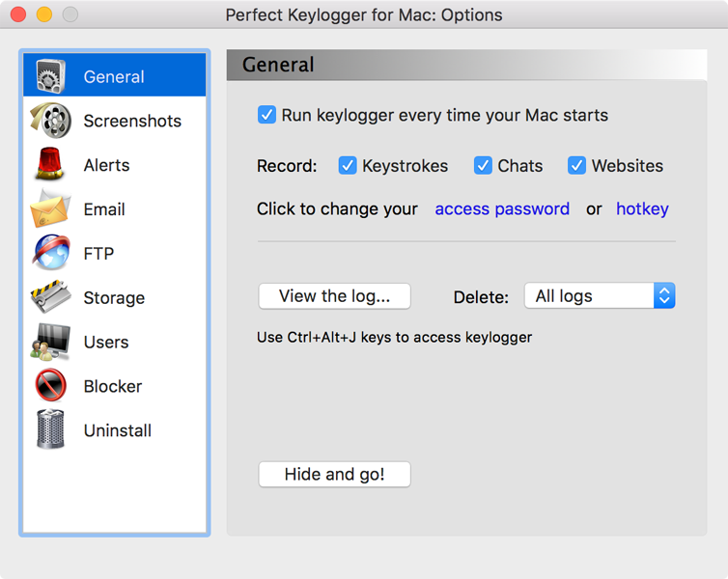Click the Uninstall trash can icon

coord(50,430)
